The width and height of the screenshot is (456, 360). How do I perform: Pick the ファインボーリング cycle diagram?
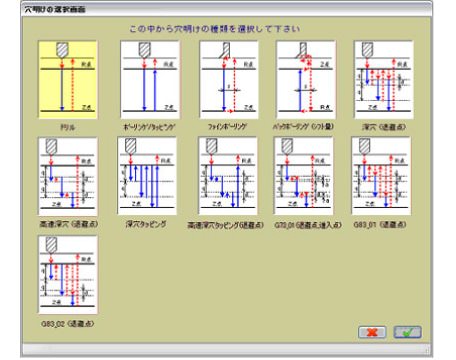pos(229,80)
